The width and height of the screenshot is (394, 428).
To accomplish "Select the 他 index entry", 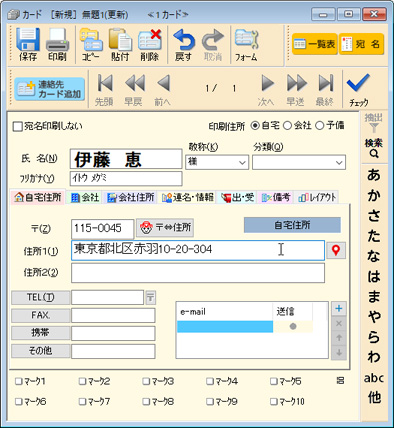I will coord(374,397).
